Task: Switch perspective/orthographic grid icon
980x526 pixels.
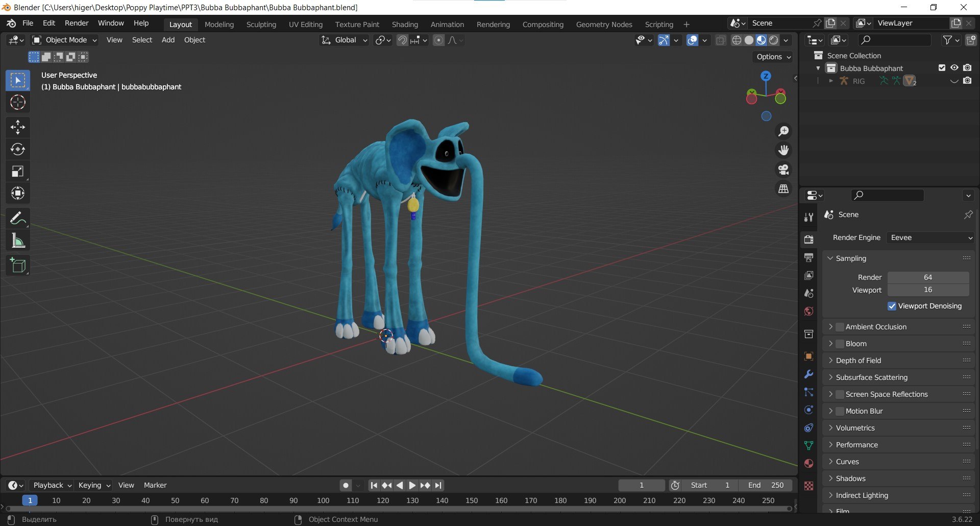Action: (x=783, y=189)
